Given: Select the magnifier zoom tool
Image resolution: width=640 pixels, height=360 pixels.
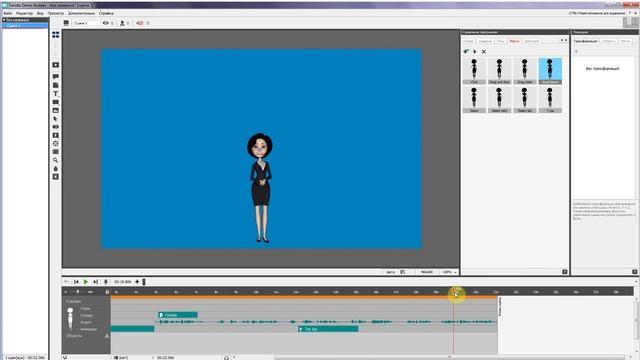Looking at the screenshot, I should click(x=56, y=160).
